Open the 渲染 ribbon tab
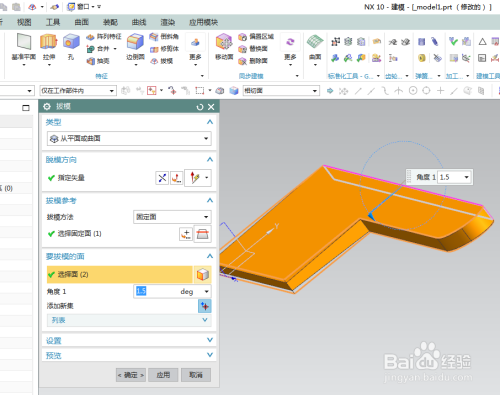This screenshot has height=395, width=500. pos(168,22)
